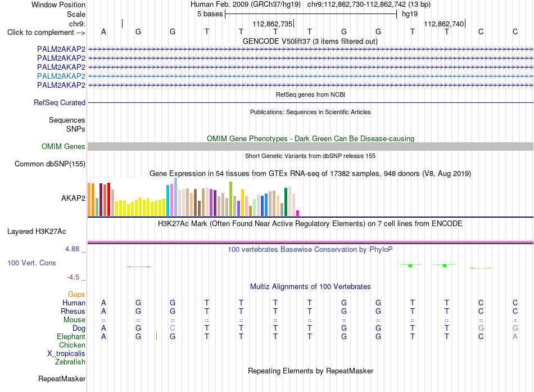Click the magenta bar in GTEx expression chart
This screenshot has width=534, height=392.
(x=298, y=213)
